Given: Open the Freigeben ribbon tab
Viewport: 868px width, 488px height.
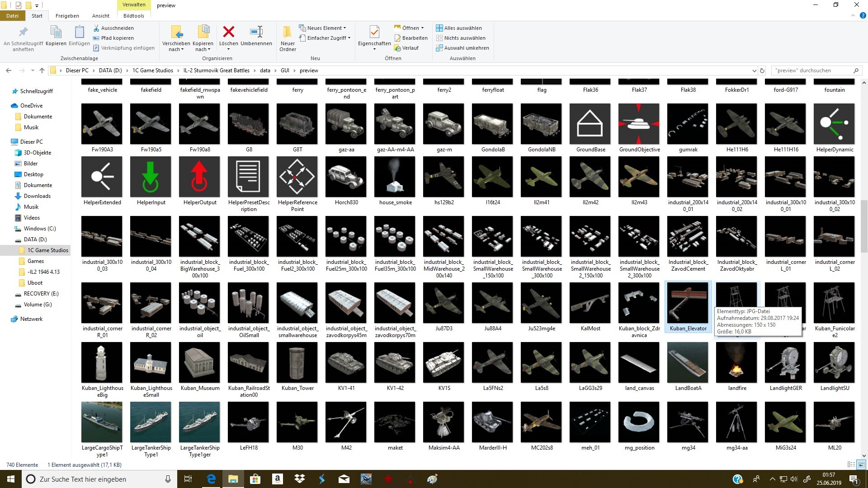Looking at the screenshot, I should click(67, 16).
